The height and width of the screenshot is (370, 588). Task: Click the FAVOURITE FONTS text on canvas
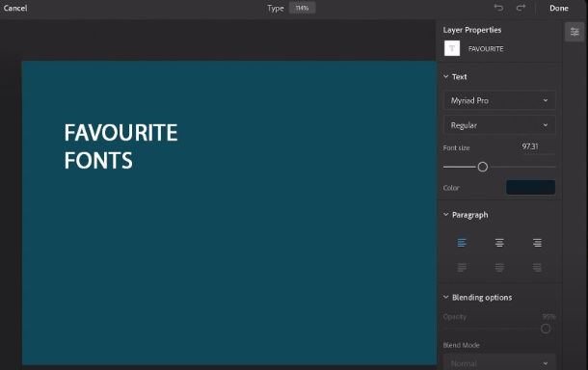tap(120, 146)
